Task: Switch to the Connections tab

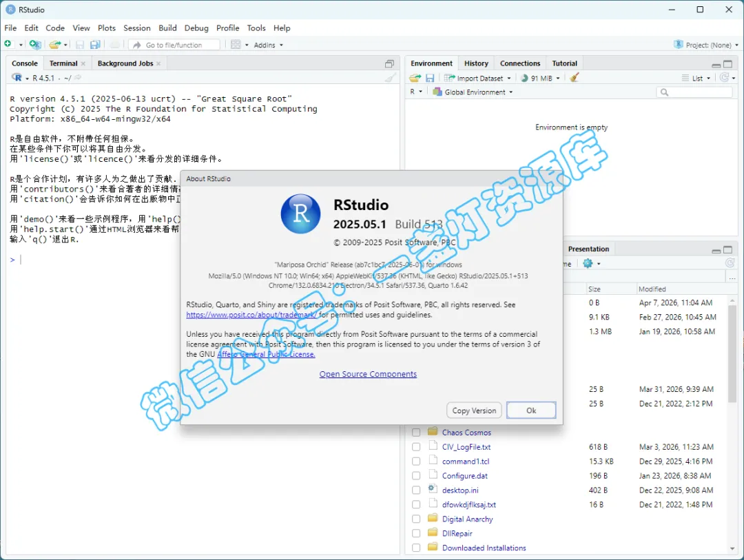Action: [520, 63]
